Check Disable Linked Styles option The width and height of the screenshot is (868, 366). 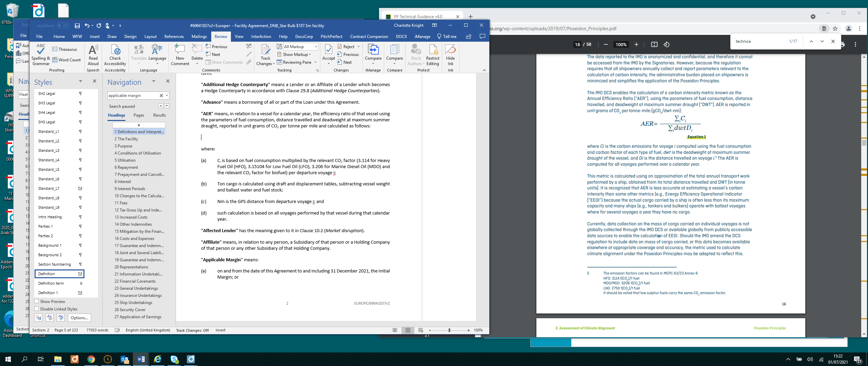(37, 309)
